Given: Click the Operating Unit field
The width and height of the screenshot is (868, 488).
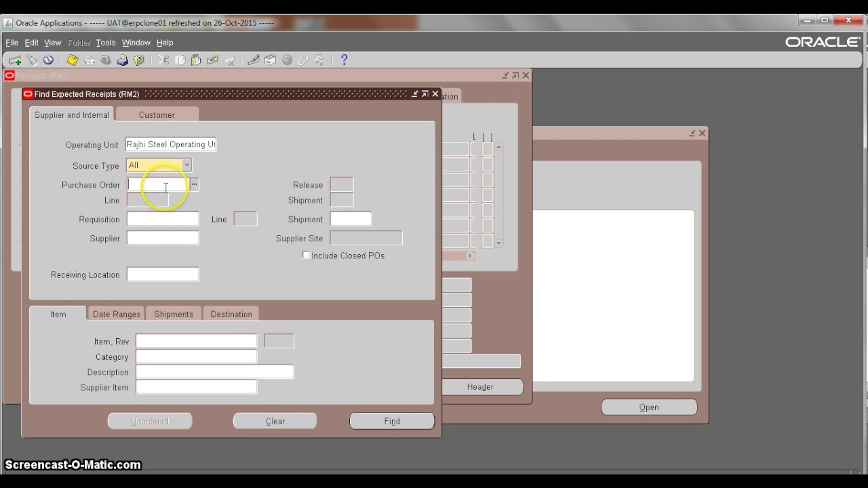Looking at the screenshot, I should pyautogui.click(x=171, y=144).
